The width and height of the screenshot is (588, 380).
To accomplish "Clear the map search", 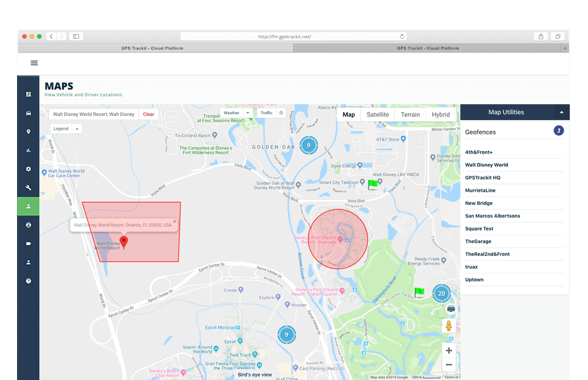I will tap(149, 115).
